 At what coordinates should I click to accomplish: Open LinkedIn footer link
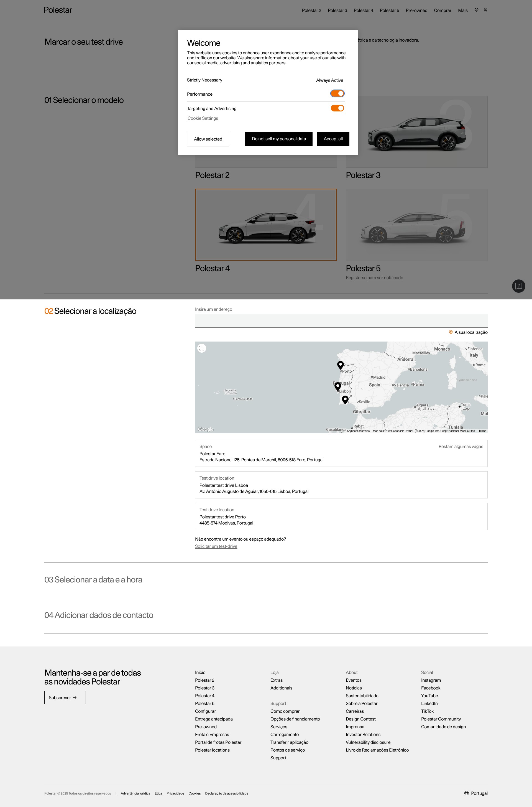click(429, 704)
